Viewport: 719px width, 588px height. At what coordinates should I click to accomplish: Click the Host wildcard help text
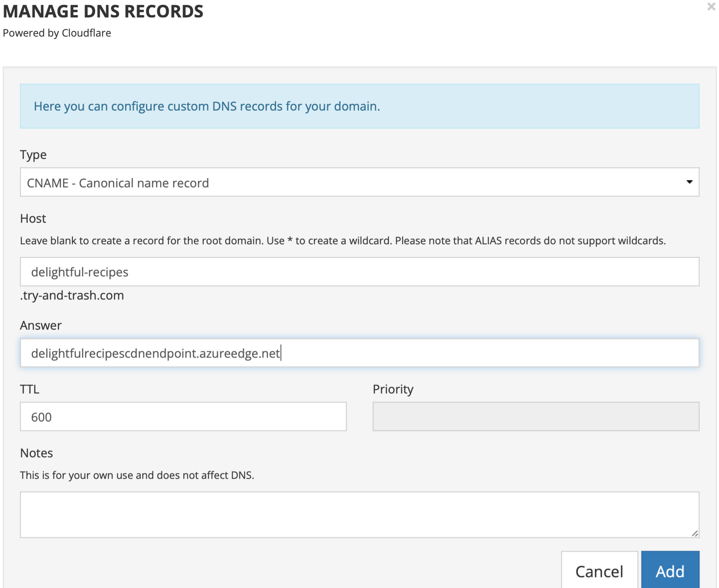(343, 241)
